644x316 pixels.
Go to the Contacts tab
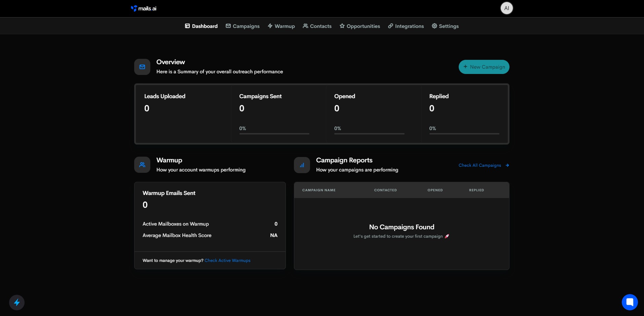pyautogui.click(x=317, y=26)
